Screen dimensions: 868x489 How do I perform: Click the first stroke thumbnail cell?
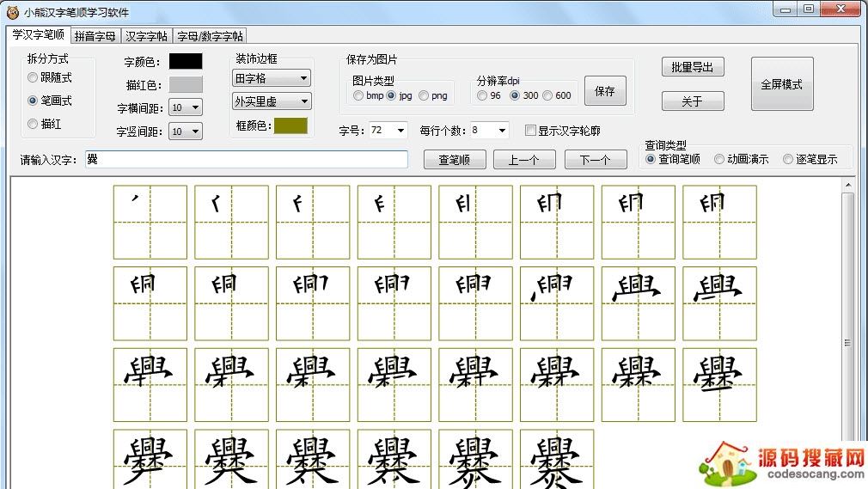point(150,222)
